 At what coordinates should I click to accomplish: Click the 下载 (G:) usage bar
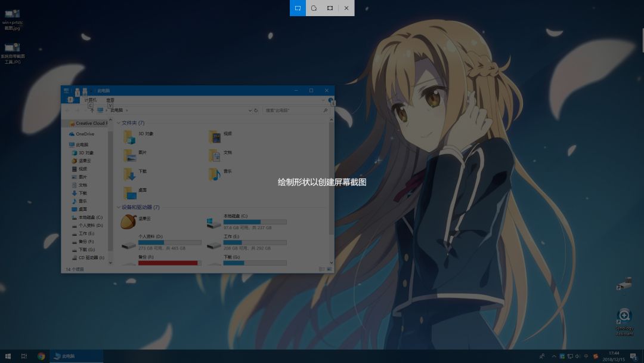click(x=255, y=263)
